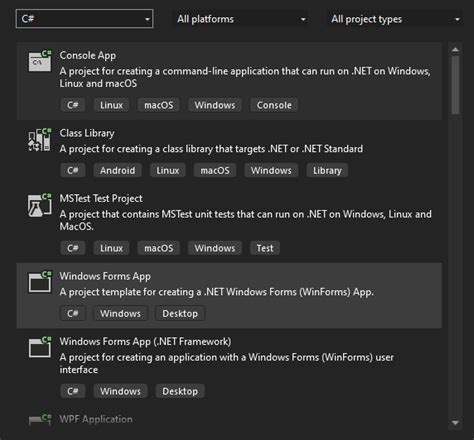
Task: Click the Test tag under MSTest Test Project
Action: [265, 248]
